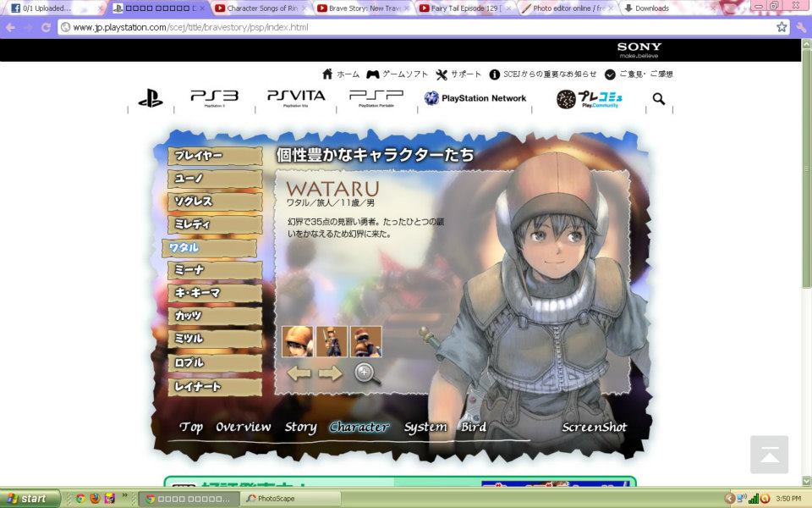
Task: Select ミーナ in character list
Action: coord(215,270)
